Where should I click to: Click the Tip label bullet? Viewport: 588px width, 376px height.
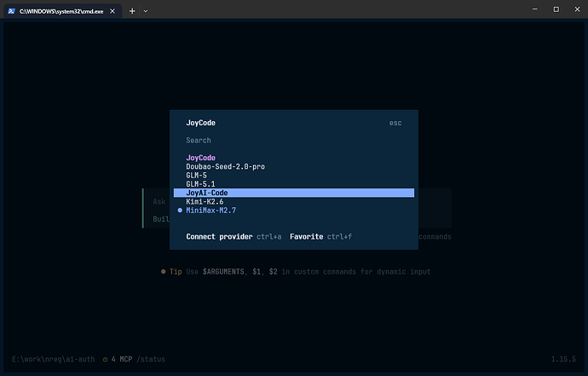point(163,271)
